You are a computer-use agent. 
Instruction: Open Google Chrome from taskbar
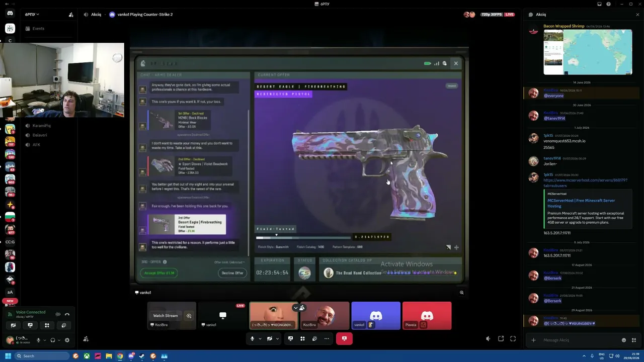[120, 356]
